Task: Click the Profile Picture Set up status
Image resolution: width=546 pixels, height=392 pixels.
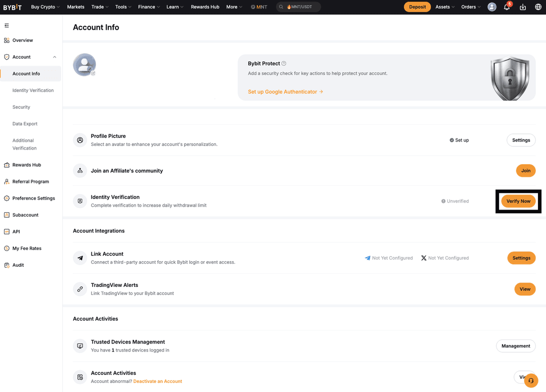Action: click(x=459, y=140)
